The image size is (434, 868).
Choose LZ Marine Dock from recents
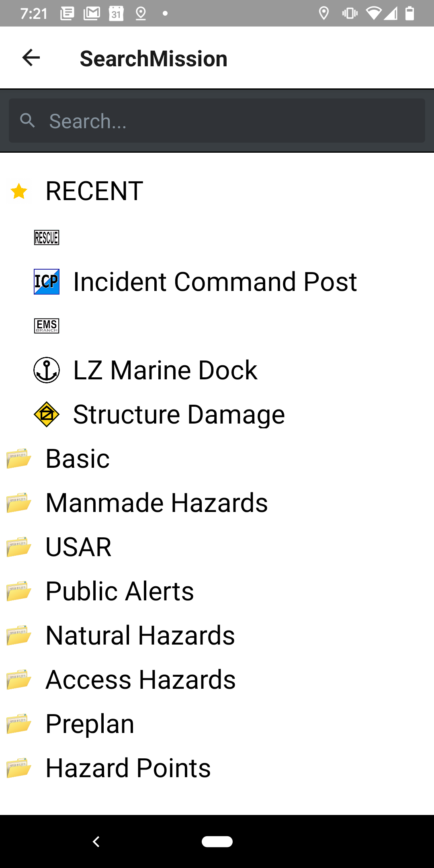pos(165,370)
